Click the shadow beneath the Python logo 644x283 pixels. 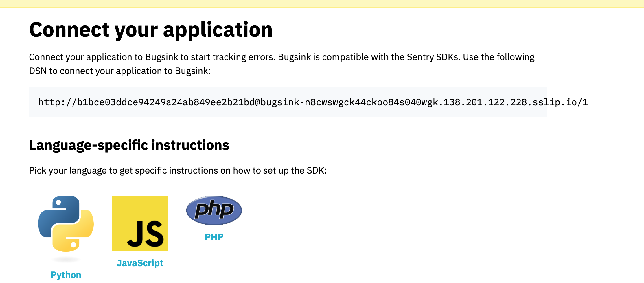66,260
